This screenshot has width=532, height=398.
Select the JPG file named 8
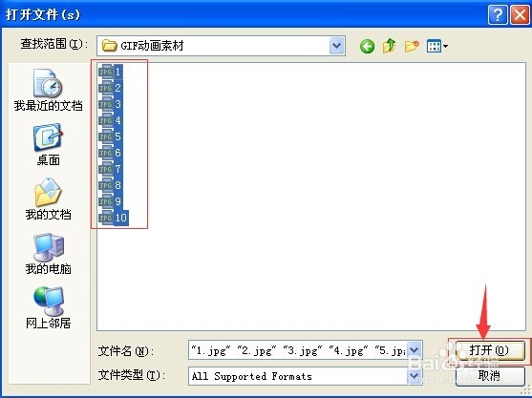(111, 185)
